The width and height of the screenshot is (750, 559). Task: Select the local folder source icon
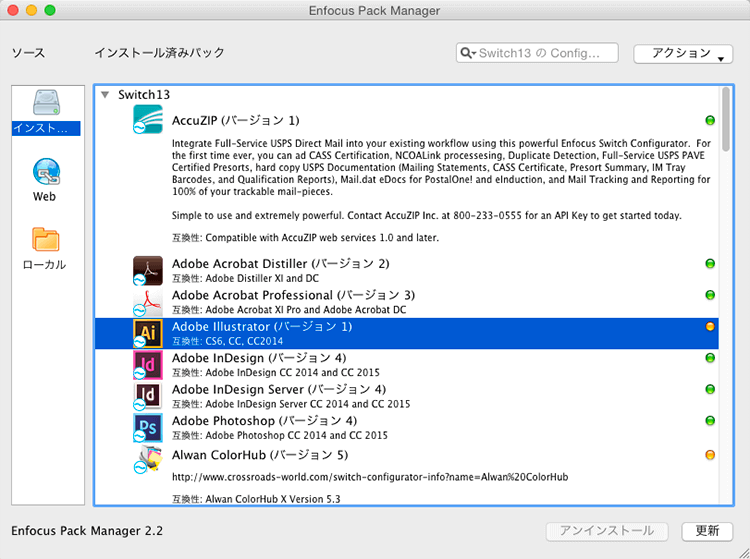click(45, 241)
